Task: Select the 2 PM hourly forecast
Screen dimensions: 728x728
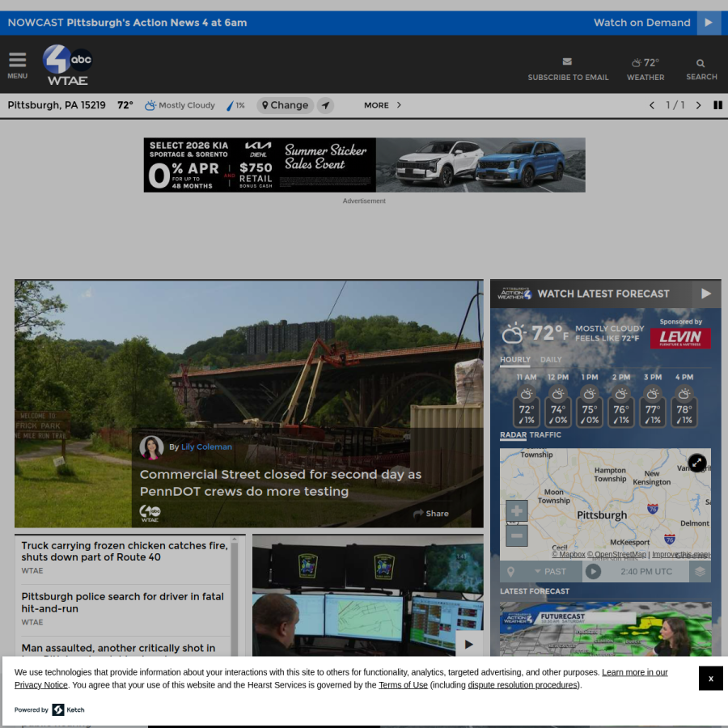Action: coord(620,400)
